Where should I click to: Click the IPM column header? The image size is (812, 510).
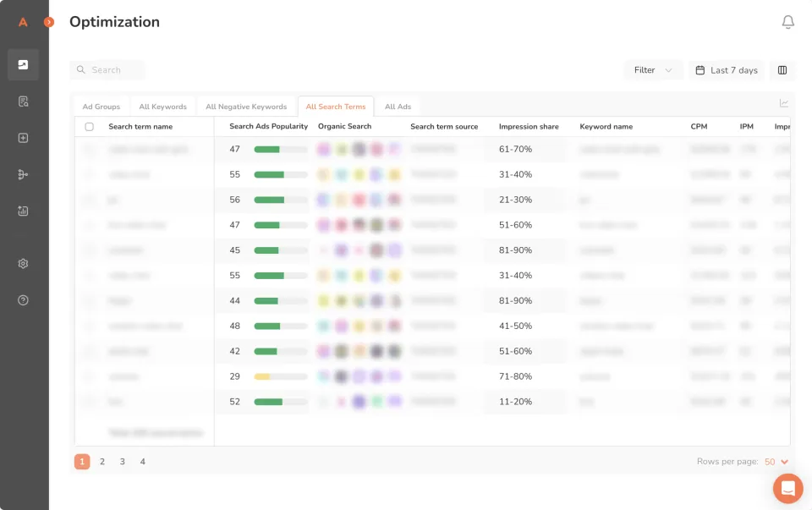[746, 126]
